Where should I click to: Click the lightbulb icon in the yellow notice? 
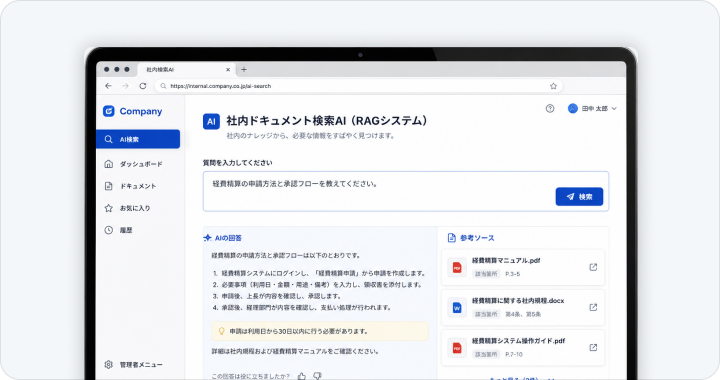pyautogui.click(x=221, y=331)
